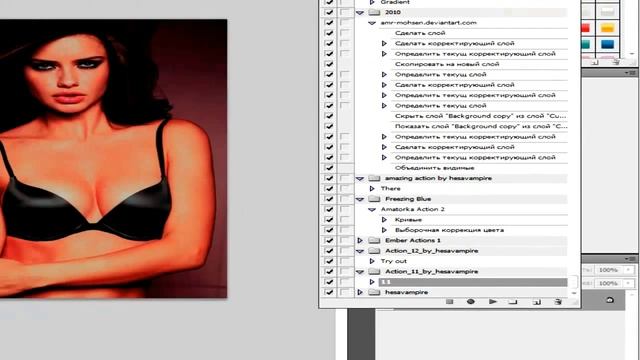This screenshot has width=640, height=360.
Task: Collapse the Freezing Blue set
Action: (x=360, y=200)
